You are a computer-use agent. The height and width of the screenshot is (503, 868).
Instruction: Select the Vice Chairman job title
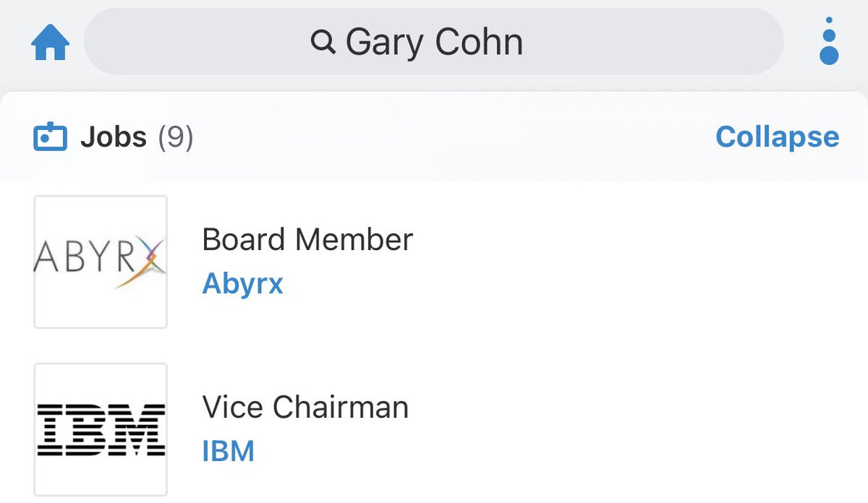click(305, 407)
